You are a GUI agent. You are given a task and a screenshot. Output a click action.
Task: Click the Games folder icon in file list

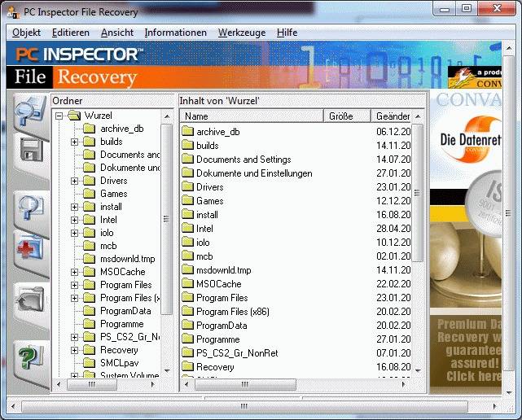coord(186,201)
